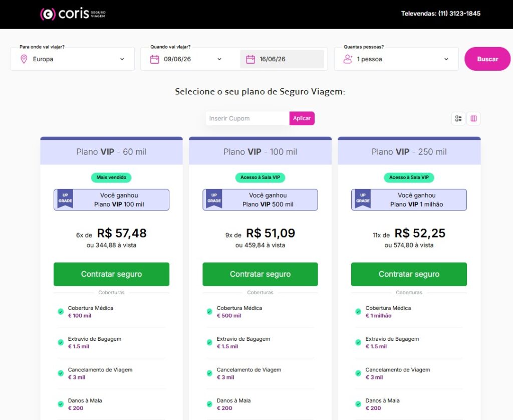The width and height of the screenshot is (513, 420).
Task: Contratar seguro for Plano VIP 60 mil
Action: [111, 274]
